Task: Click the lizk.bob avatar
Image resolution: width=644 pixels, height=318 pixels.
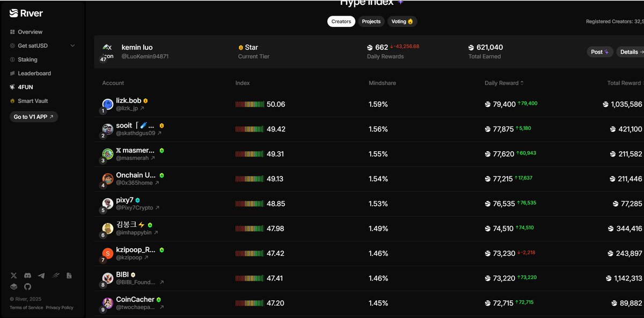Action: 107,104
